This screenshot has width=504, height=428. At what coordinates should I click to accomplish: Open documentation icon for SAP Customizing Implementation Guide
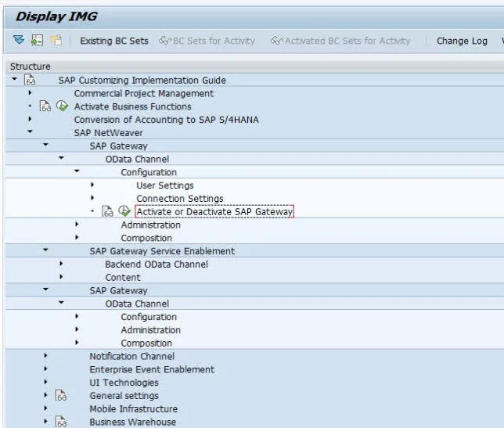click(30, 80)
